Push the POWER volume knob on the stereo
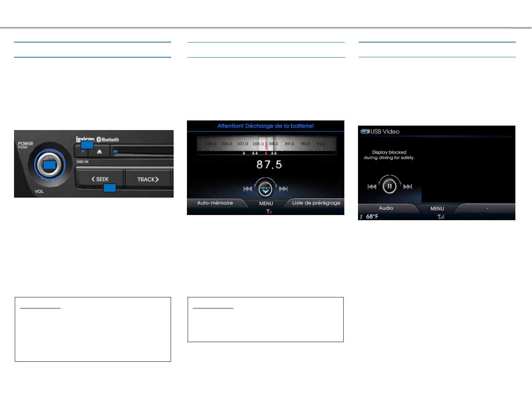Image resolution: width=532 pixels, height=399 pixels. point(50,165)
